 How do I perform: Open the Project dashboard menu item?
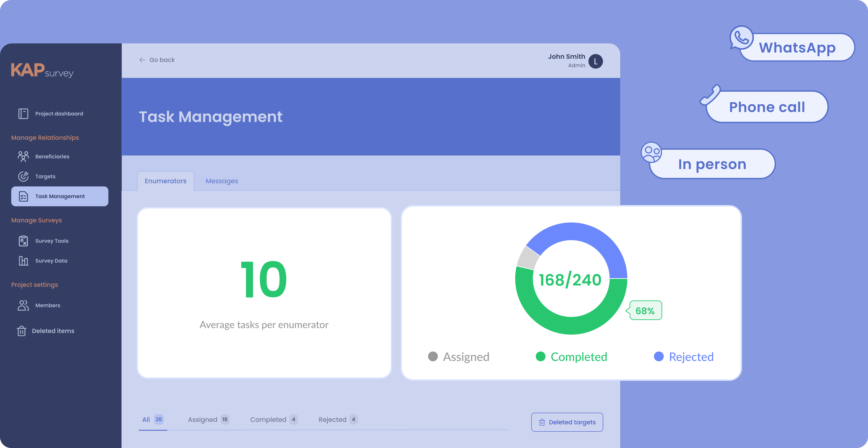[x=60, y=114]
